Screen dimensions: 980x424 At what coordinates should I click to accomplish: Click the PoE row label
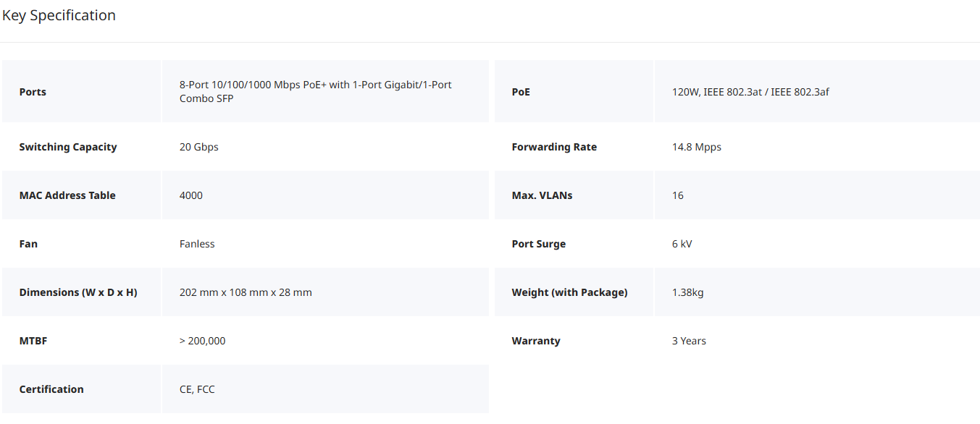pyautogui.click(x=521, y=92)
